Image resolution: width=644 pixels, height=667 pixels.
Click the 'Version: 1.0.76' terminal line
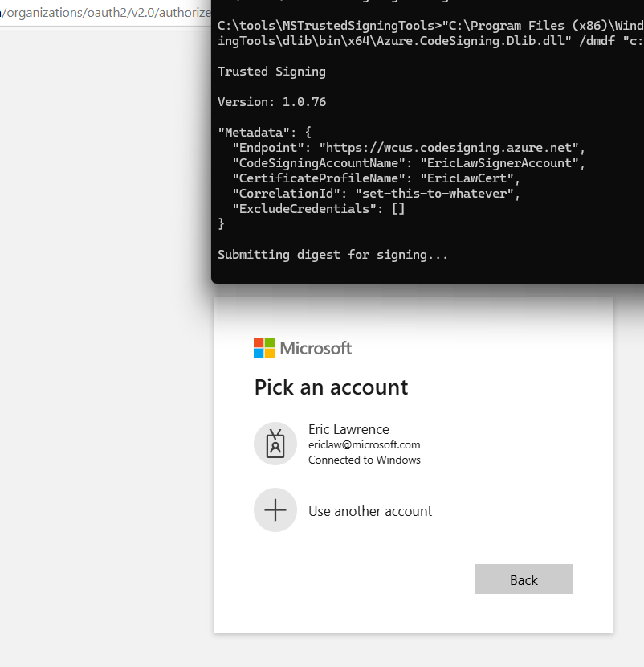(x=271, y=102)
